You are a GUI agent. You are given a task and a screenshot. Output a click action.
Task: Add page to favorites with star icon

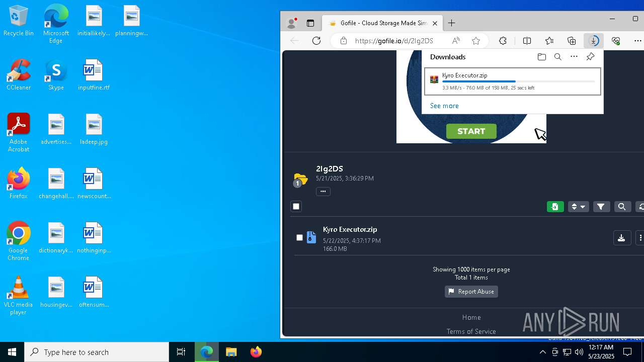click(x=476, y=41)
